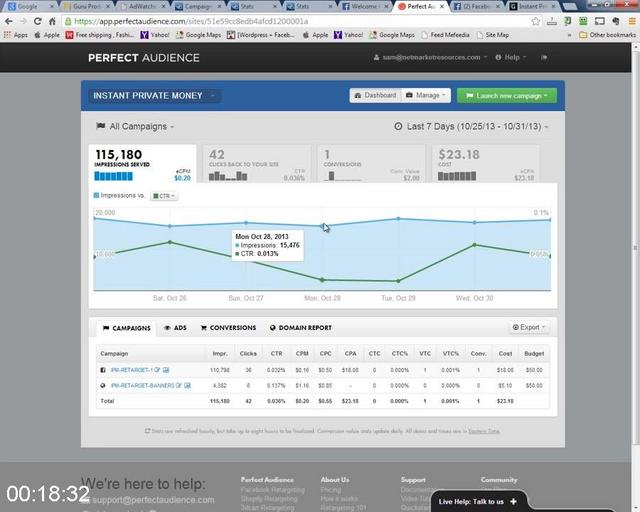Edit the IPM-RETARGET-1 campaign pencil icon
The width and height of the screenshot is (640, 512).
(157, 370)
